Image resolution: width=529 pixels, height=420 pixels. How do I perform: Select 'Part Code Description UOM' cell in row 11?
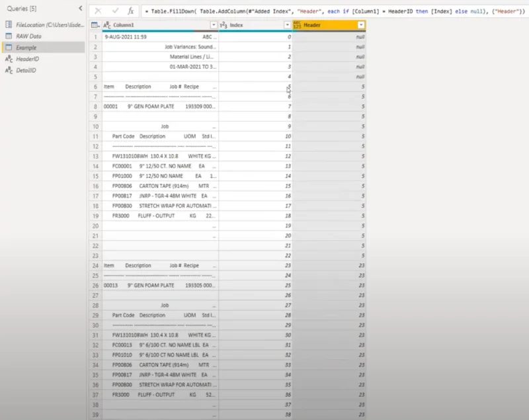click(x=160, y=136)
